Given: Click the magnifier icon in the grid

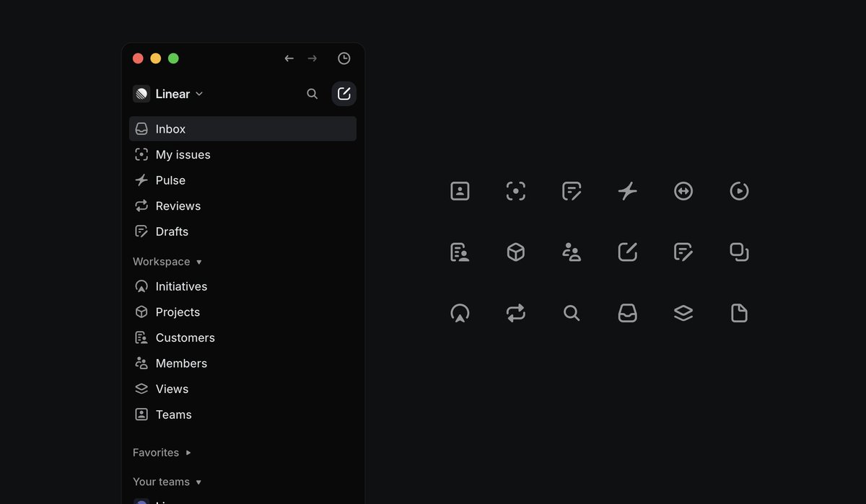Looking at the screenshot, I should (x=572, y=313).
